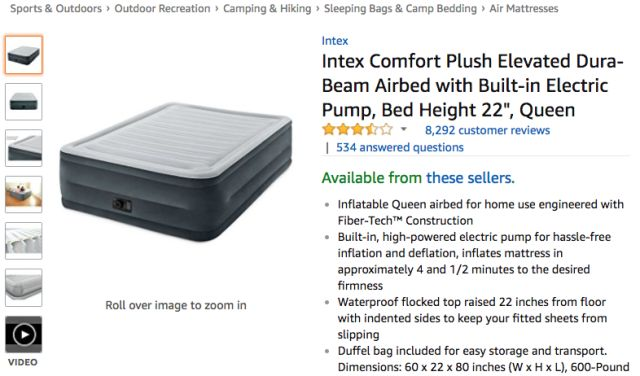View the sixth mattress surface thumbnail
The height and width of the screenshot is (376, 640).
pos(24,287)
